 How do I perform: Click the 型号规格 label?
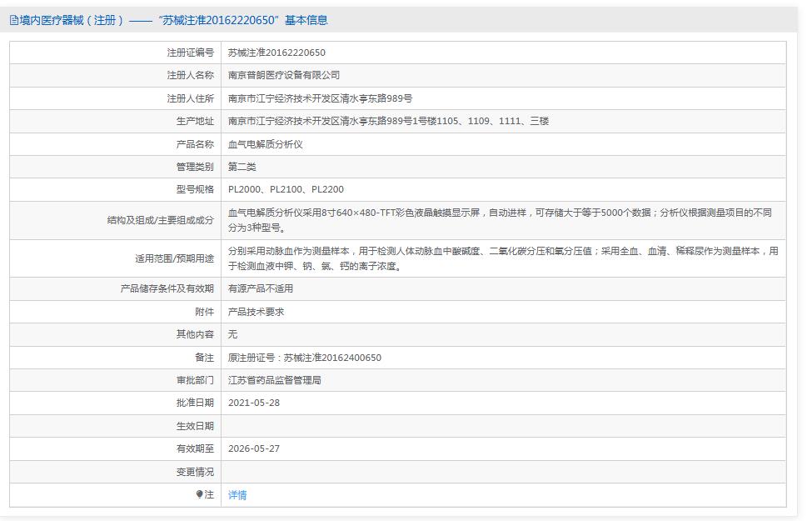point(195,189)
